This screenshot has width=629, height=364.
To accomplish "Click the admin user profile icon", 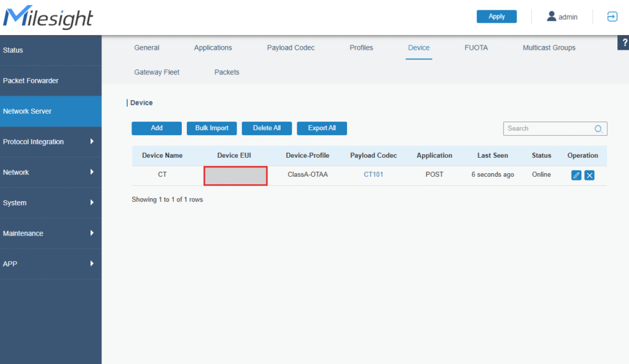I will coord(552,17).
